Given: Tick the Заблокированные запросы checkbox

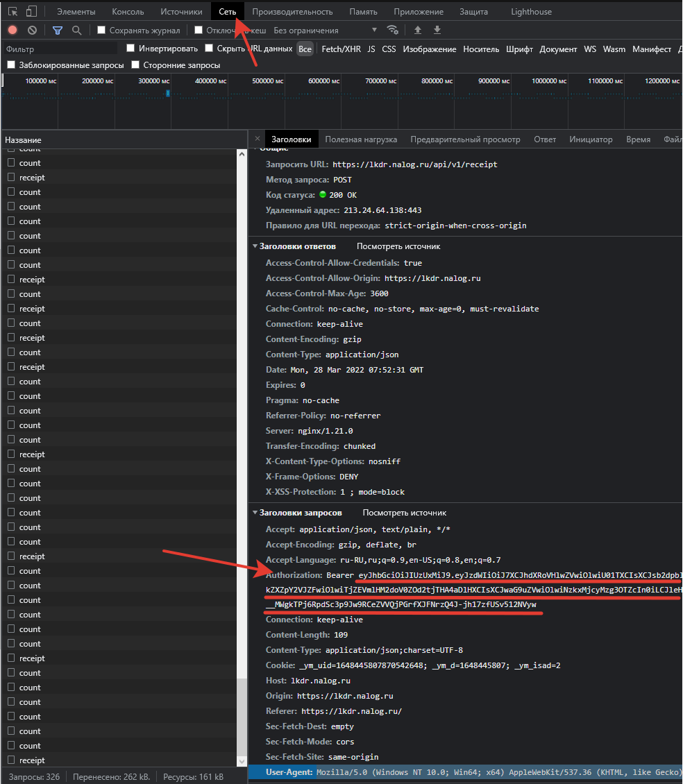Looking at the screenshot, I should (11, 65).
